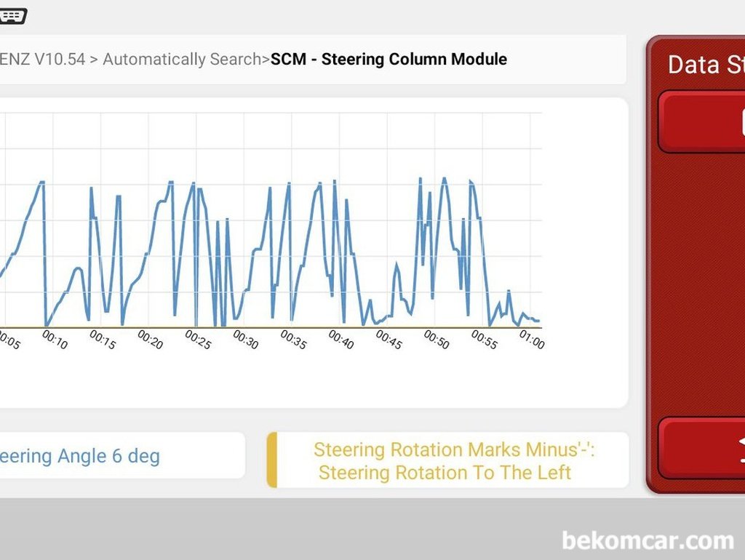The image size is (745, 560).
Task: Select SCM - Steering Column Module title
Action: [389, 60]
